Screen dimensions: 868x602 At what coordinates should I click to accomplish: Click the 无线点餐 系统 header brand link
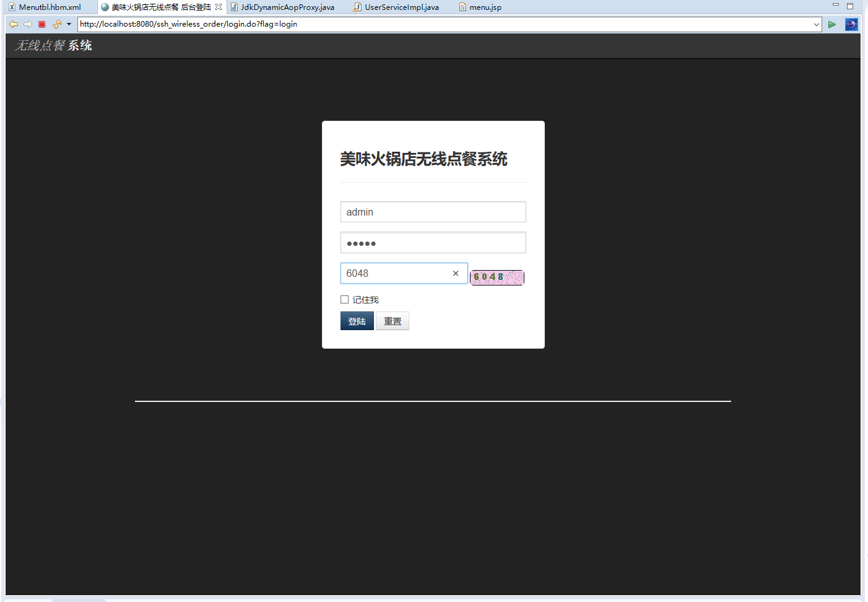coord(54,46)
